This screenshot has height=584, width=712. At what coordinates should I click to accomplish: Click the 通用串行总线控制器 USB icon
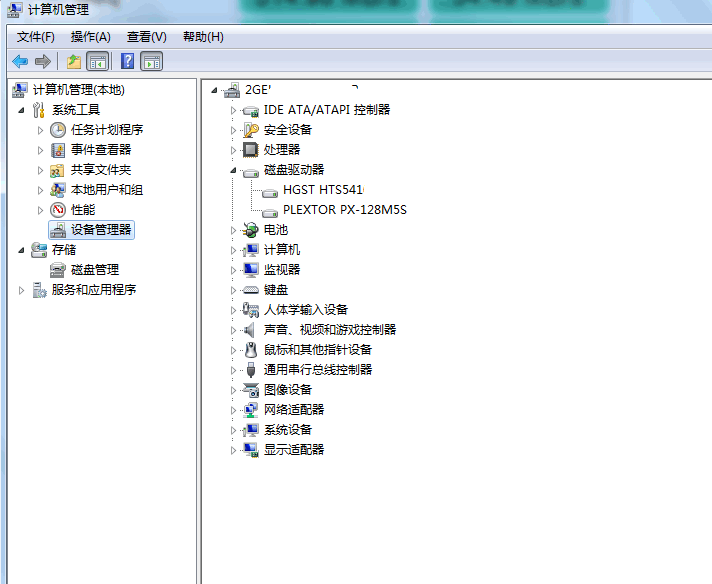tap(251, 370)
